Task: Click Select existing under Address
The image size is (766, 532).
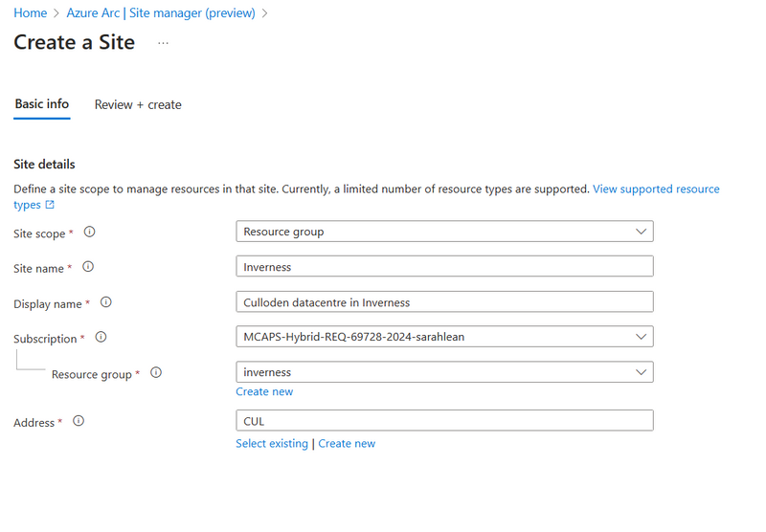Action: pyautogui.click(x=272, y=444)
